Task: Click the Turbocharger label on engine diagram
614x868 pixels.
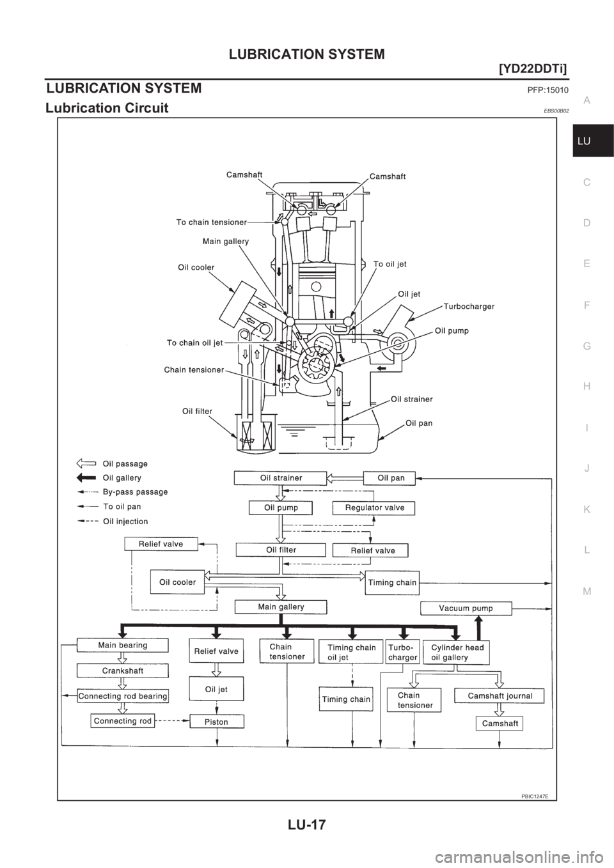Action: point(469,306)
